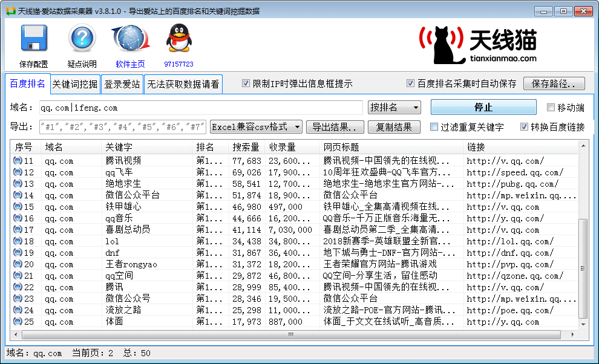
Task: Click the 停止 button
Action: point(483,108)
